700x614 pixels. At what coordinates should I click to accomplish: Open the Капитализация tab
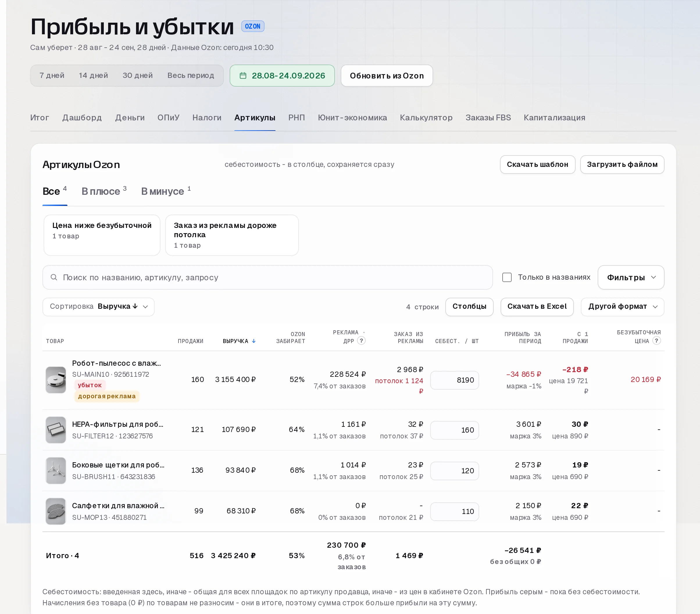click(x=554, y=117)
